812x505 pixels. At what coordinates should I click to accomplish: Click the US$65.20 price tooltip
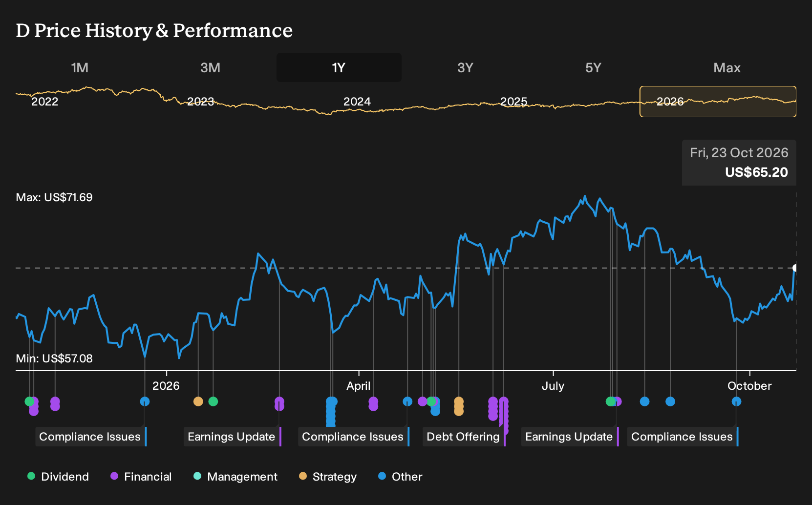click(739, 163)
